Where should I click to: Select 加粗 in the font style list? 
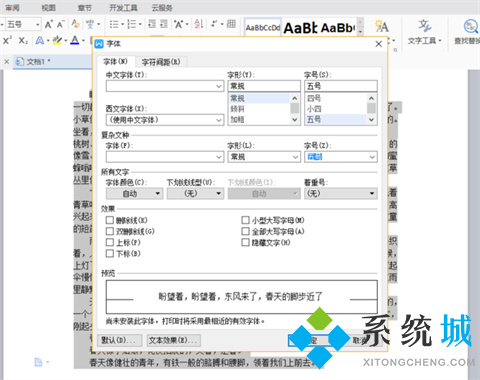(259, 119)
